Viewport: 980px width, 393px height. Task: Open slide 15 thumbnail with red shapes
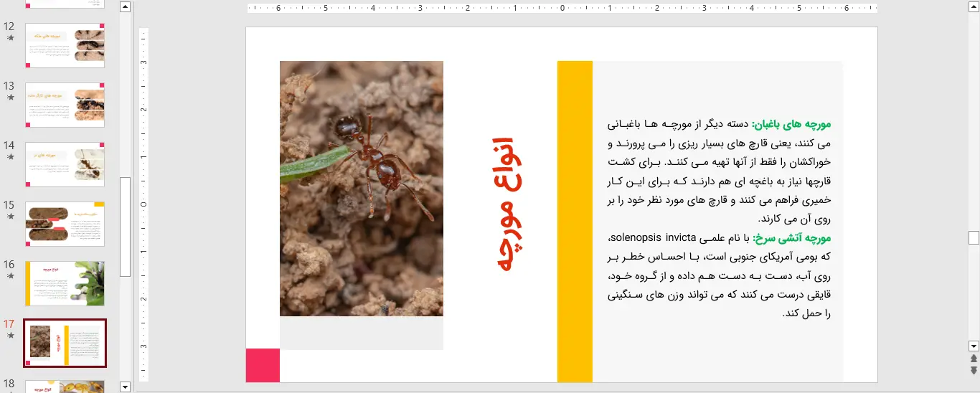click(65, 224)
